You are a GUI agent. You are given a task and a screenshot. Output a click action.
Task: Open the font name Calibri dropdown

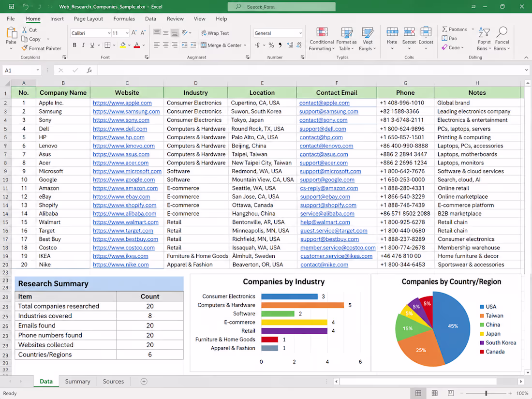coord(109,33)
